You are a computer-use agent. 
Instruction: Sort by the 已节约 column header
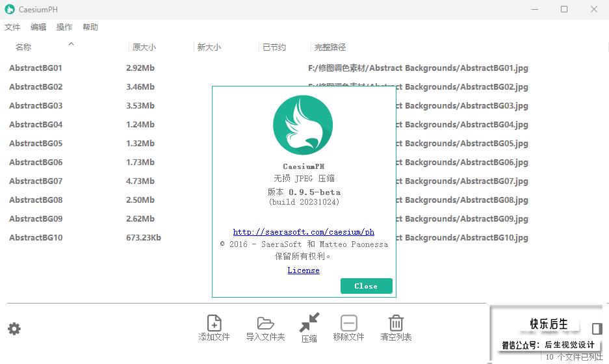(274, 47)
